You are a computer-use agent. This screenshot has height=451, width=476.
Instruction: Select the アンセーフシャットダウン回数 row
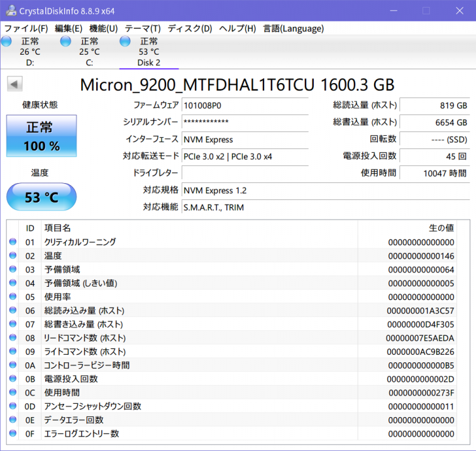click(92, 406)
